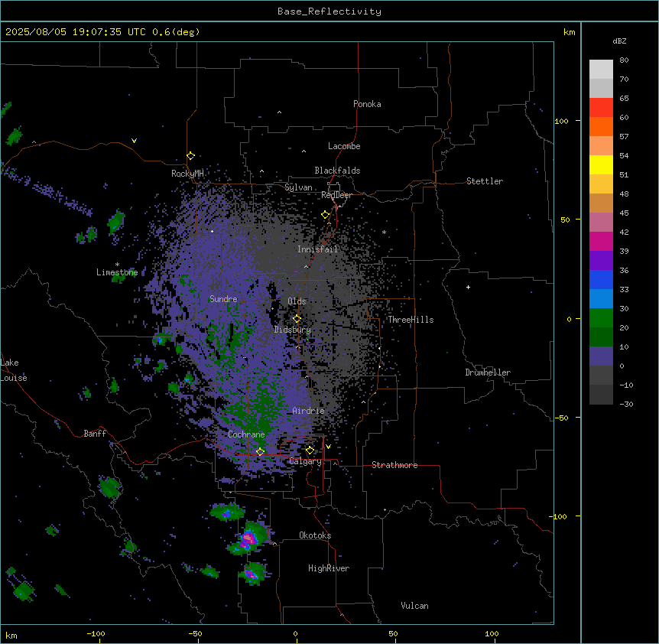Image resolution: width=659 pixels, height=644 pixels.
Task: Select the magenta 39-42 dBZ legend swatch
Action: coord(601,241)
